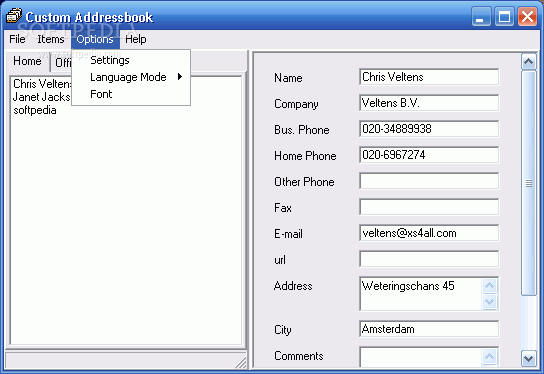Screen dimensions: 544x374
Task: Click the Address box scroll down arrow
Action: [x=490, y=301]
